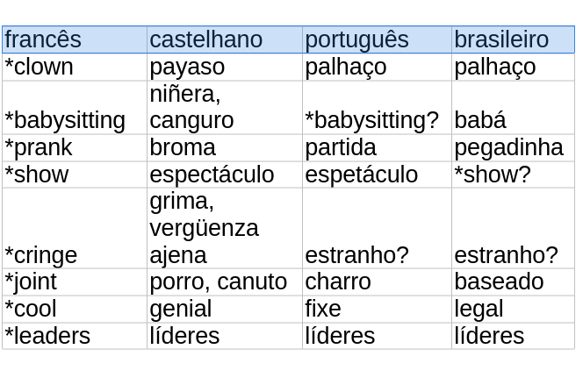Screen dimensions: 583x392
Task: Select the '*cringe' cell
Action: coord(75,228)
